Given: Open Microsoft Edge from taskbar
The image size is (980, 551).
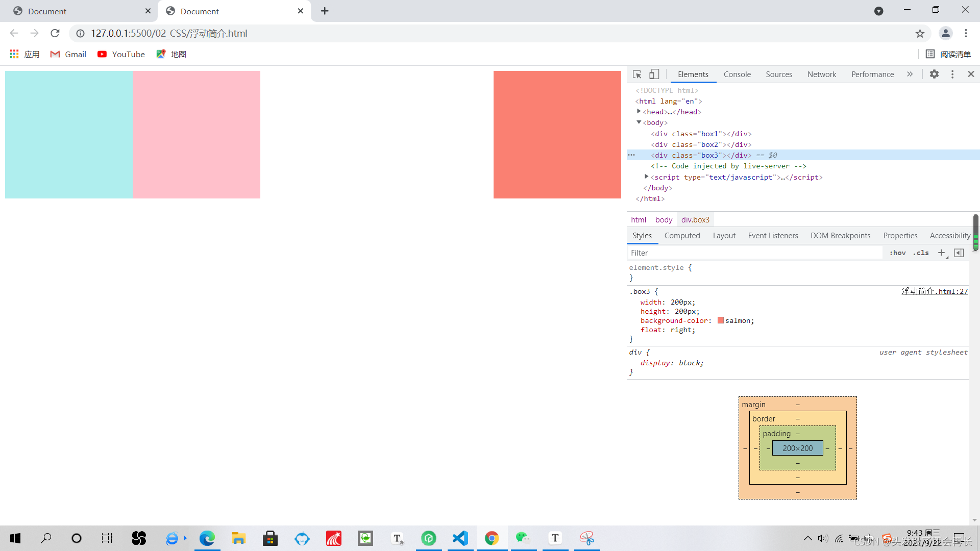Looking at the screenshot, I should (207, 538).
